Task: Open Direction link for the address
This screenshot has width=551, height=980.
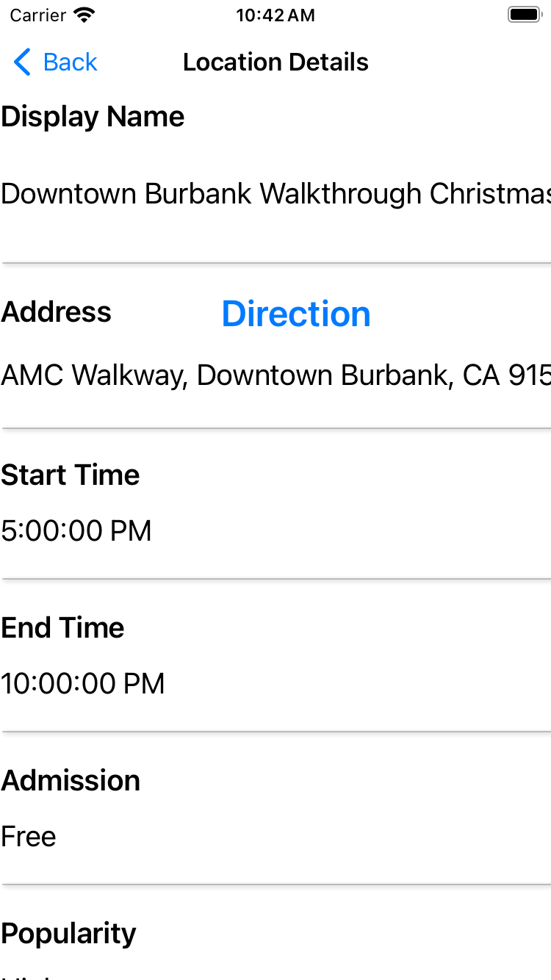Action: click(x=296, y=314)
